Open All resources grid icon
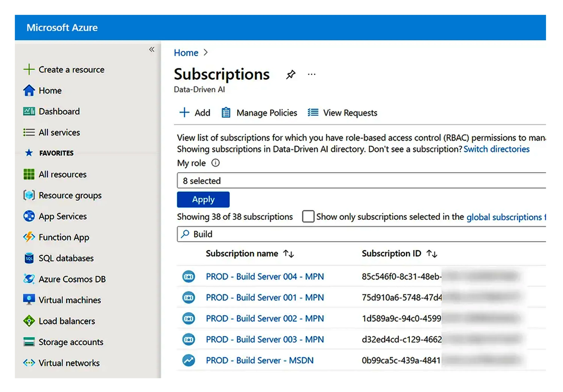563x392 pixels. [x=29, y=174]
